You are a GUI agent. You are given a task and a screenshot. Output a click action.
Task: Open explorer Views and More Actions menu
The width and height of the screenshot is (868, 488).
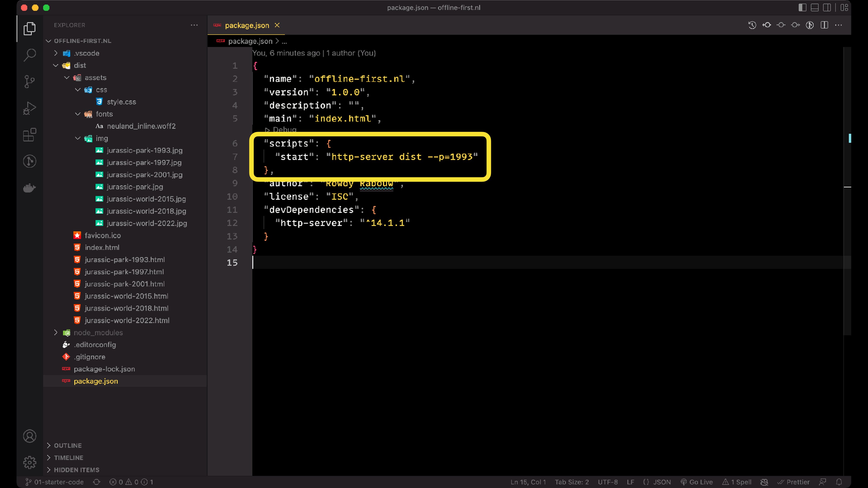coord(194,25)
